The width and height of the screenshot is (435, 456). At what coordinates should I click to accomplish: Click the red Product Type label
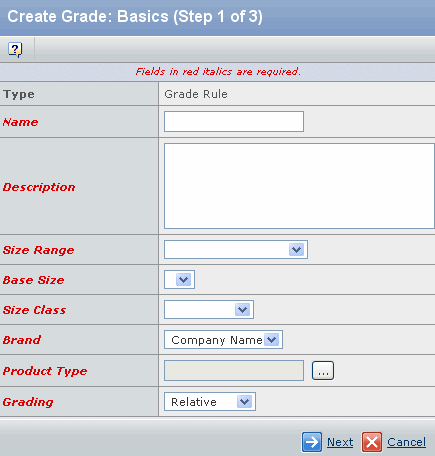[45, 371]
